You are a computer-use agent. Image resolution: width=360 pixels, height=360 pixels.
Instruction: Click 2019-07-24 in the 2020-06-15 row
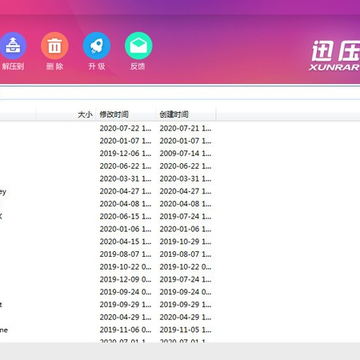(185, 217)
